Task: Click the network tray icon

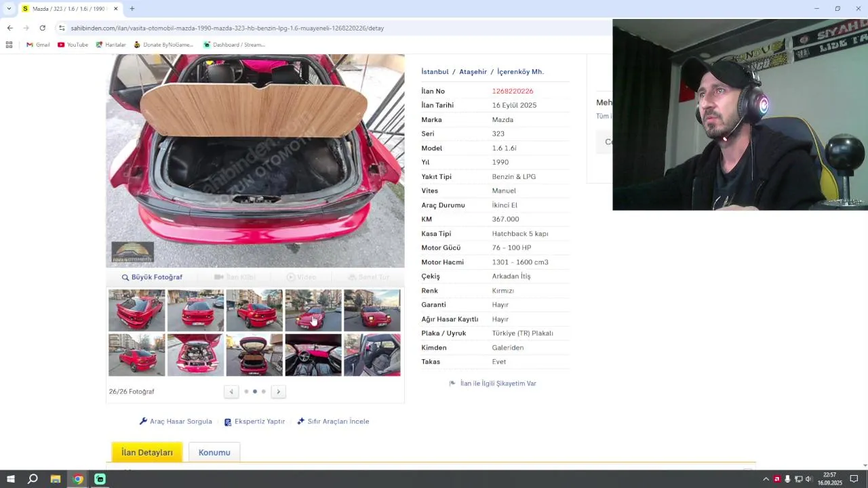Action: point(798,479)
